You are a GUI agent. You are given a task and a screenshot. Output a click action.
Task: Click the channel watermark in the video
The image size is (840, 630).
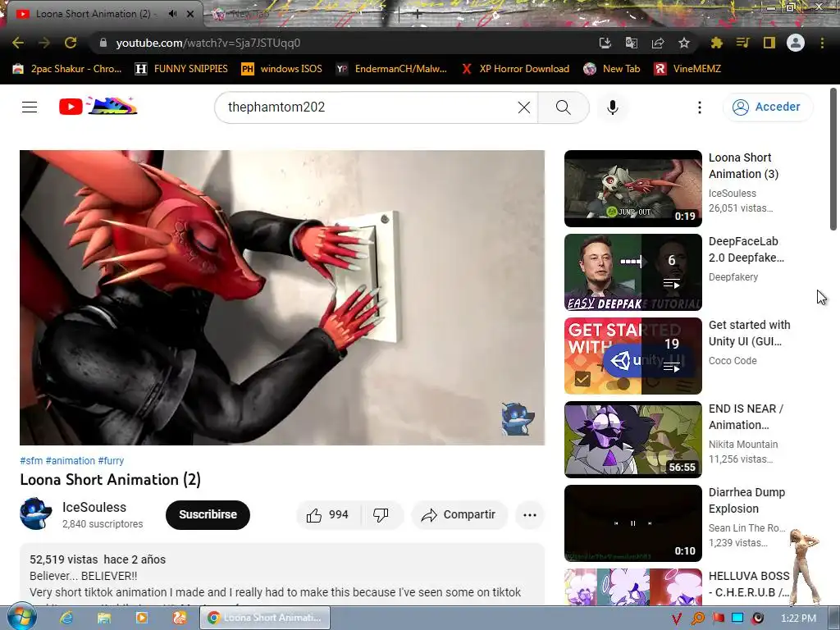click(518, 419)
